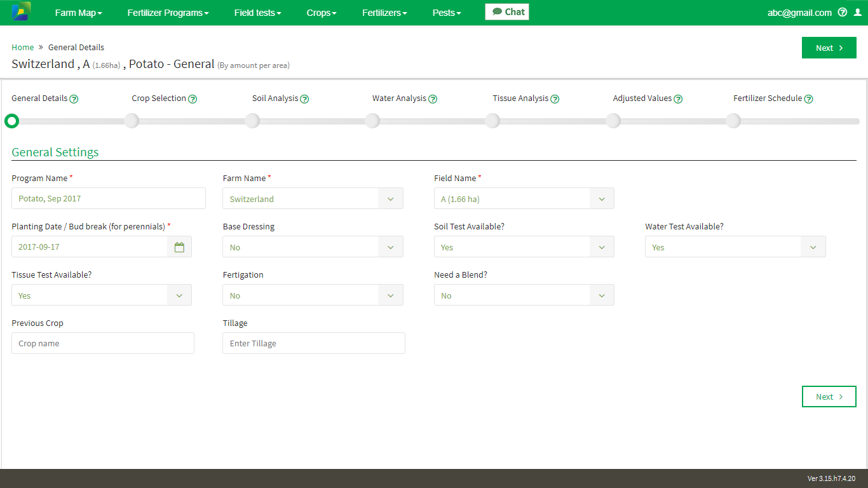Click help icon next to Fertilizer Schedule

(x=809, y=99)
